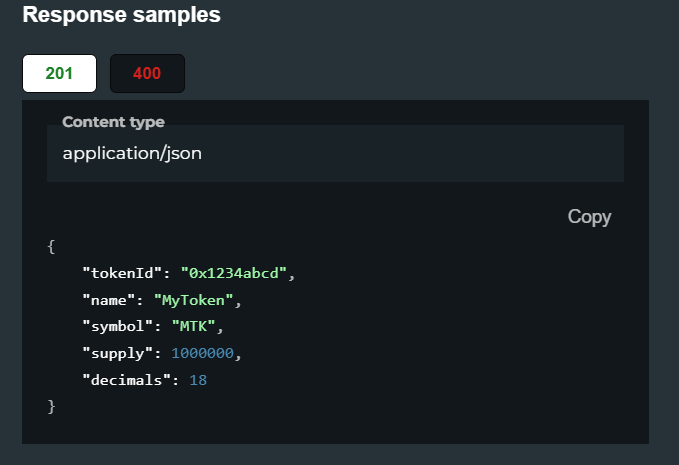
Task: Select the "MTK" symbol value
Action: click(x=194, y=326)
